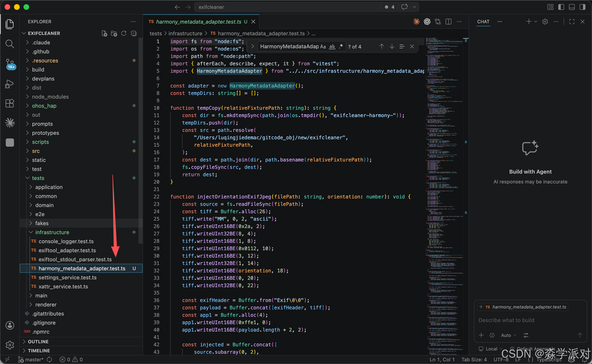Screen dimensions: 592x364
Task: Open exiftool_adapter.test.ts in the explorer
Action: tap(81, 250)
